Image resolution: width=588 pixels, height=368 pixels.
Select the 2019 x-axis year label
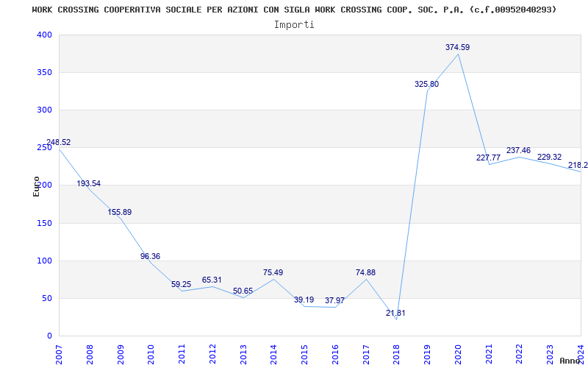(428, 354)
